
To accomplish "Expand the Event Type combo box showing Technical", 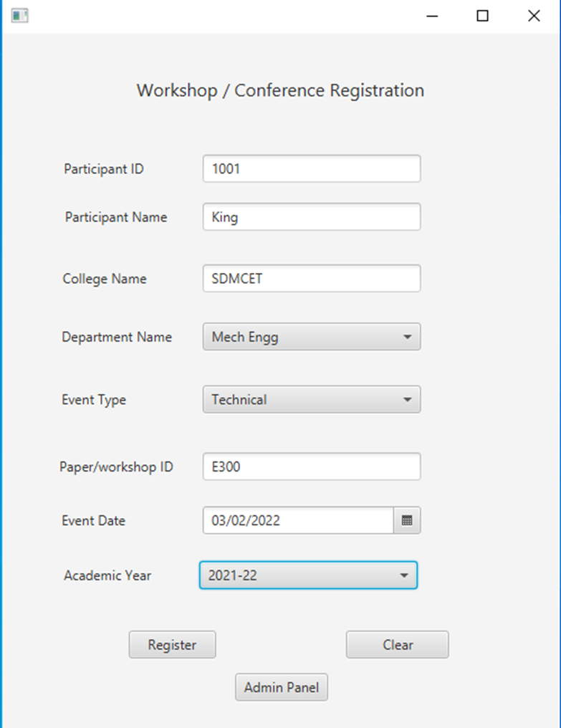I will click(x=311, y=399).
